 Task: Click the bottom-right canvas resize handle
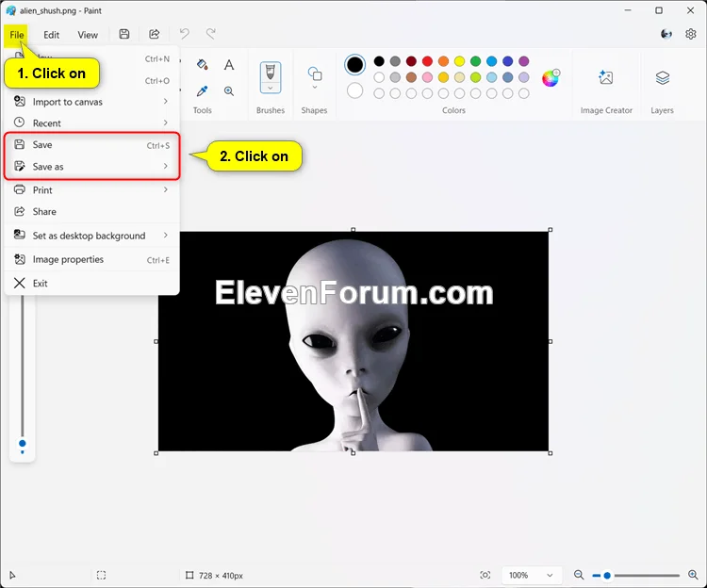[x=551, y=453]
